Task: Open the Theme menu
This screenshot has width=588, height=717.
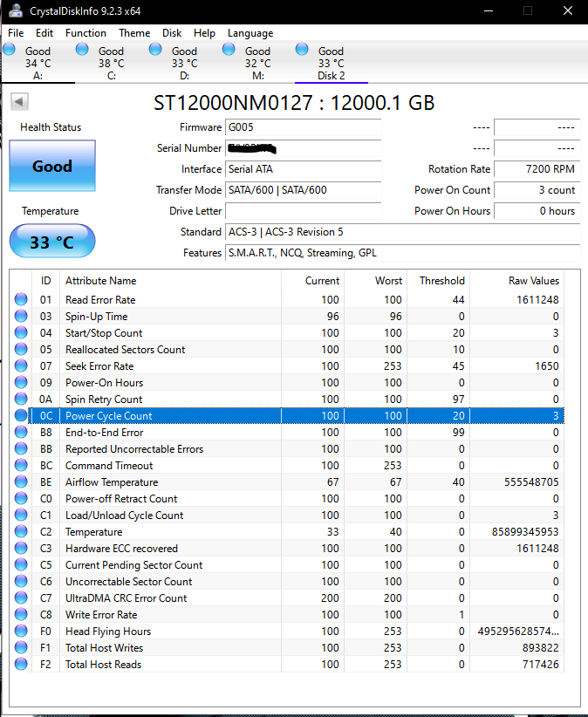Action: [x=134, y=33]
